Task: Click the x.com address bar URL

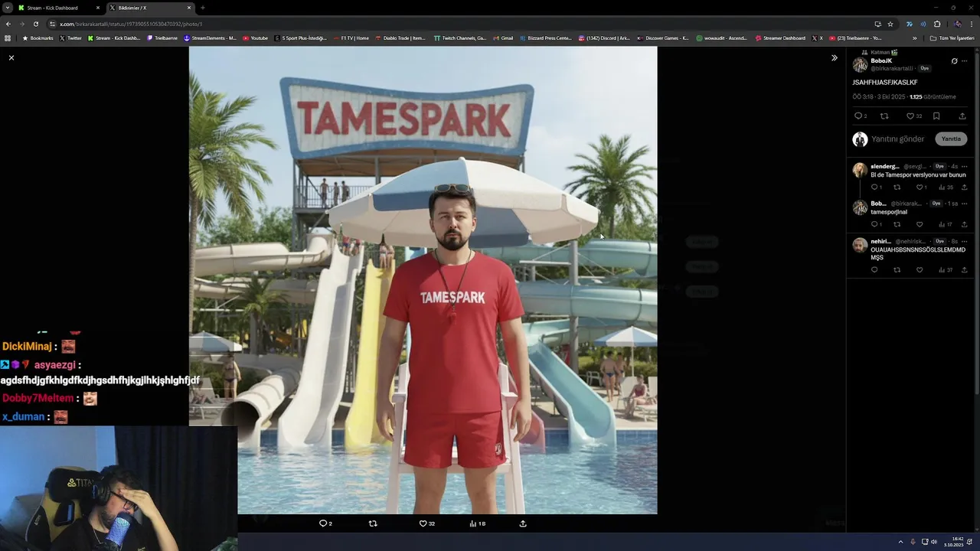Action: point(130,24)
